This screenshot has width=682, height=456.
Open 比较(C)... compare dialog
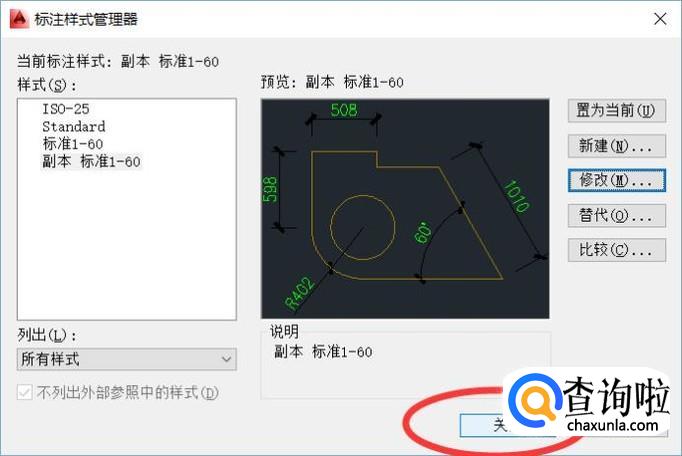[x=617, y=250]
